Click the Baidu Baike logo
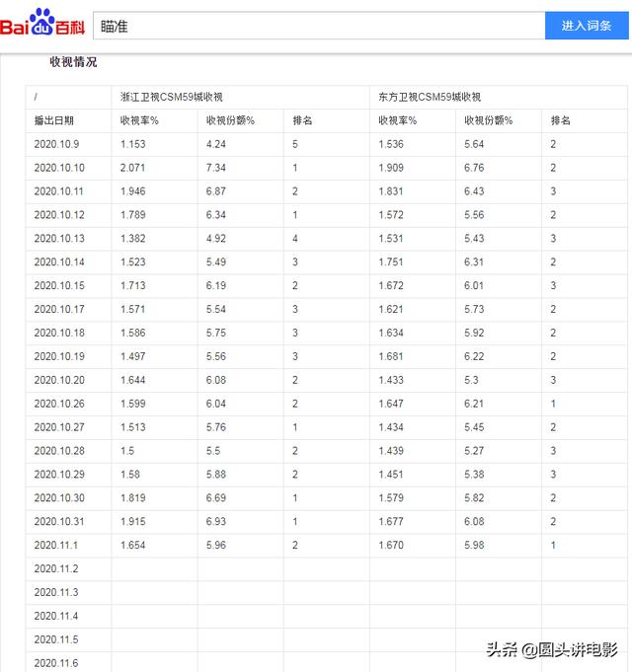The height and width of the screenshot is (672, 632). click(42, 23)
